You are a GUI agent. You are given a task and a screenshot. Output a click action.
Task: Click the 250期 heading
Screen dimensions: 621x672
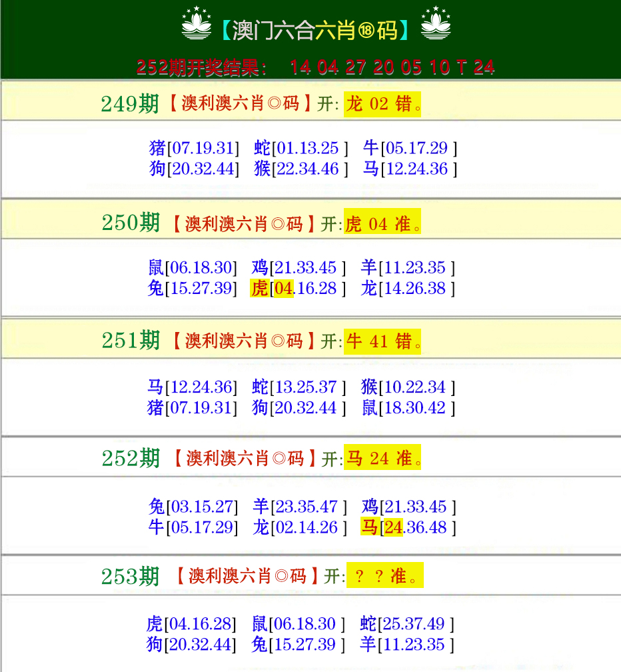tap(131, 223)
